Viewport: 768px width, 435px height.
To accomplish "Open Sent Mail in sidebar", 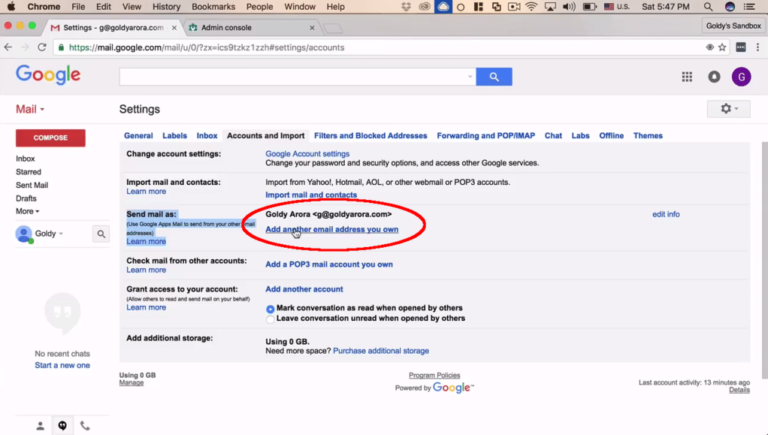I will [x=32, y=185].
